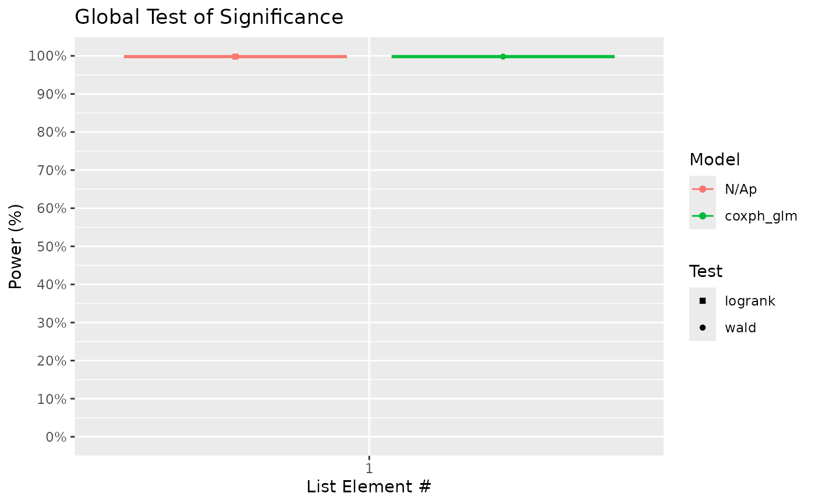The image size is (815, 504).
Task: Click the 'Power (%)' y-axis label
Action: pyautogui.click(x=16, y=246)
